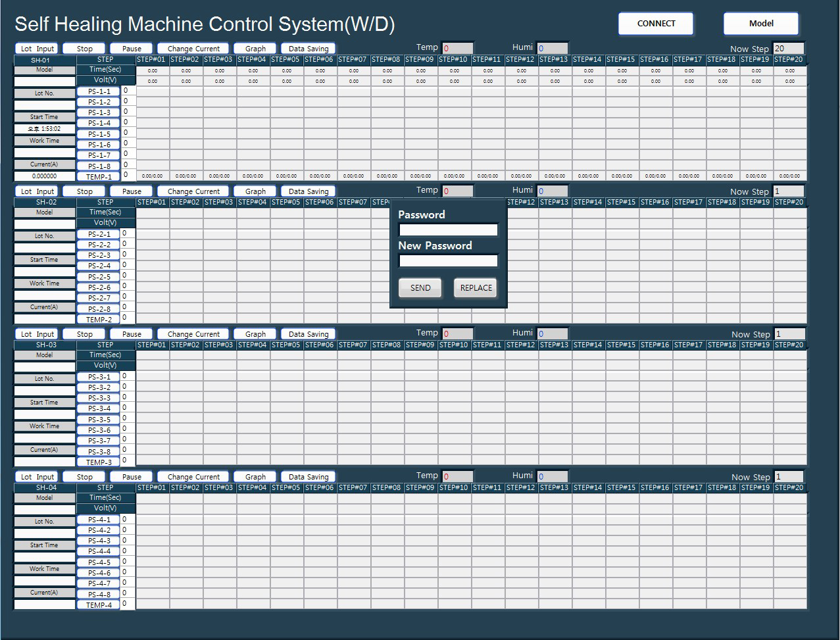Click REPLACE in the password dialog
This screenshot has width=840, height=640.
476,287
